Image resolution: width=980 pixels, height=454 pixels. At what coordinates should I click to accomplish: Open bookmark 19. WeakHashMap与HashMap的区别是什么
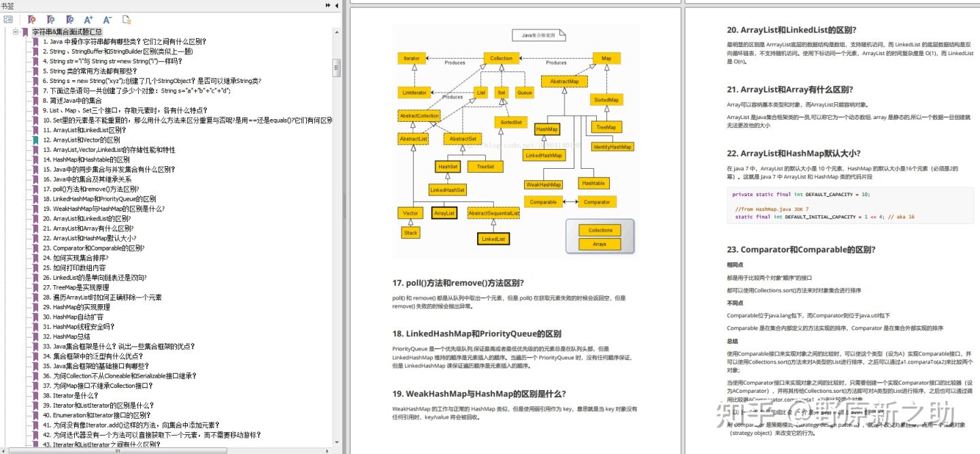coord(103,209)
